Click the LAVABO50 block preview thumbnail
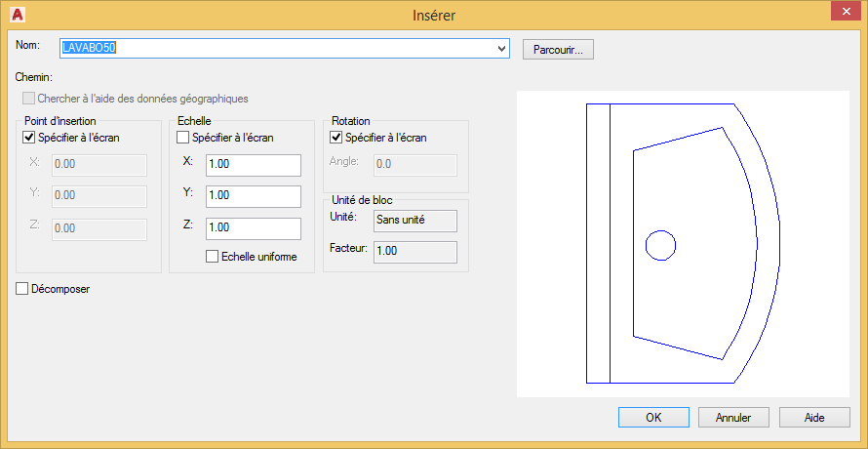 (683, 244)
